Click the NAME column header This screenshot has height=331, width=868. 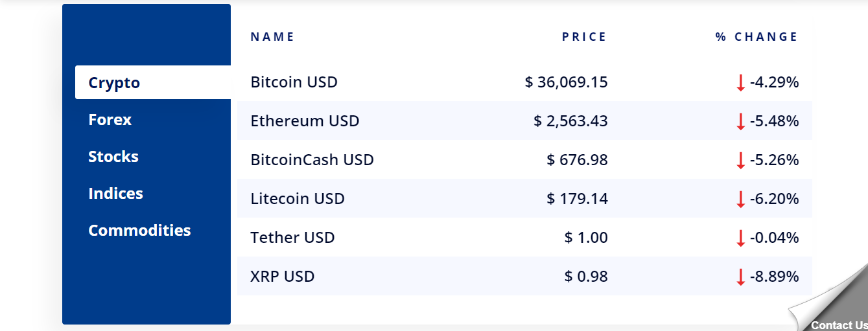[x=272, y=37]
